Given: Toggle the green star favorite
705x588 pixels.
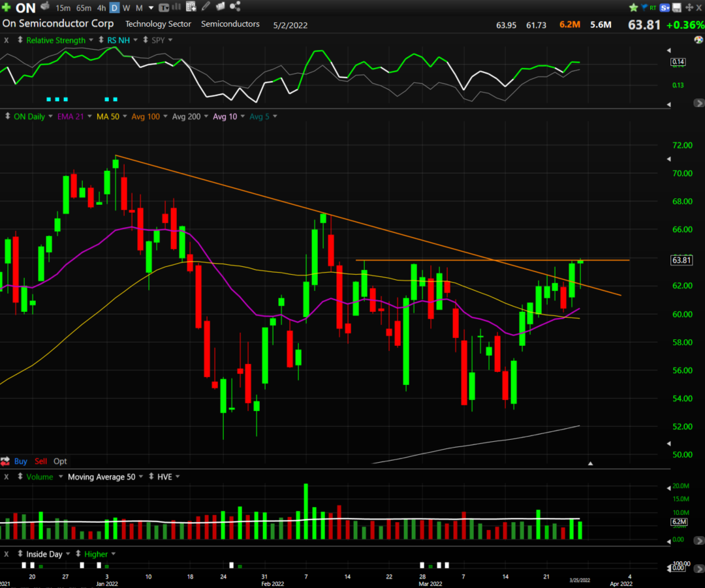Looking at the screenshot, I should [633, 8].
